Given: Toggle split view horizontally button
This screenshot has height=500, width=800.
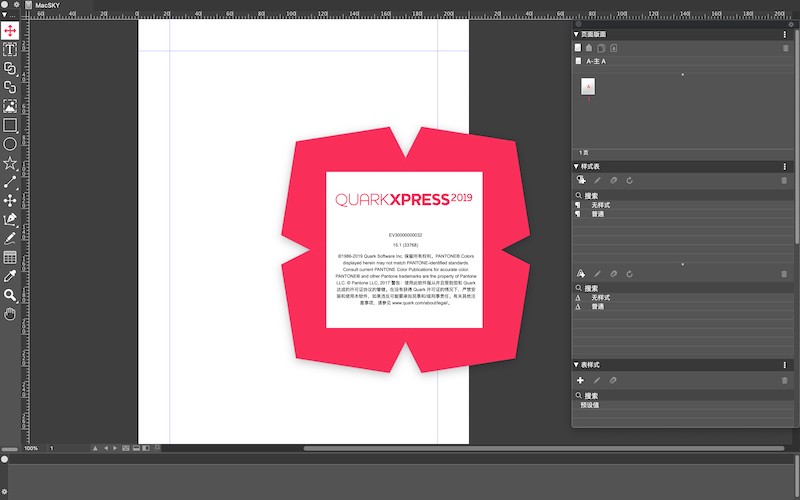Looking at the screenshot, I should pyautogui.click(x=136, y=448).
